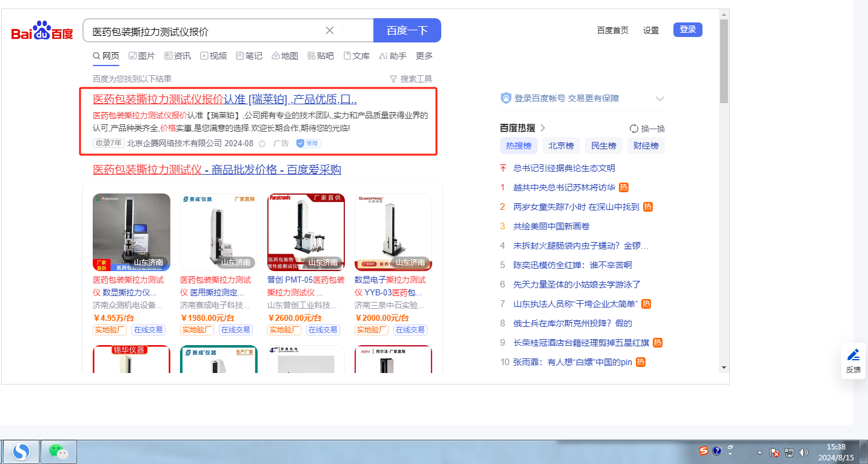Click the Baidu logo

[x=42, y=30]
